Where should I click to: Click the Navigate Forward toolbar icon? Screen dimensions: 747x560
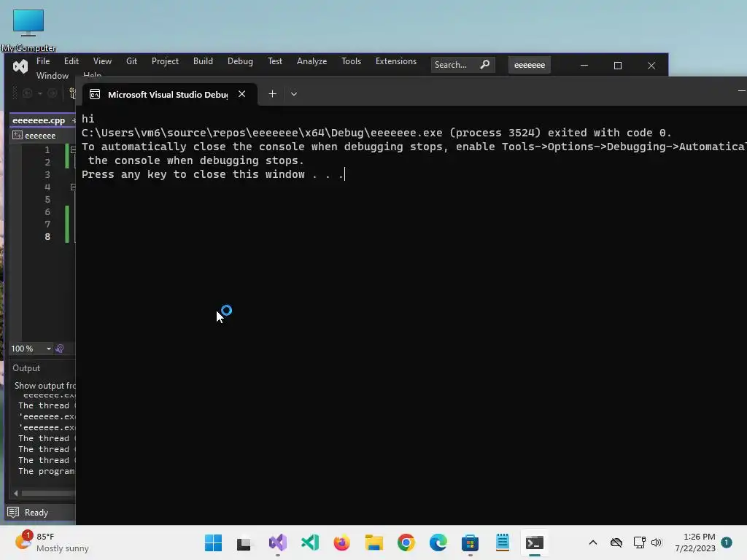click(x=53, y=93)
